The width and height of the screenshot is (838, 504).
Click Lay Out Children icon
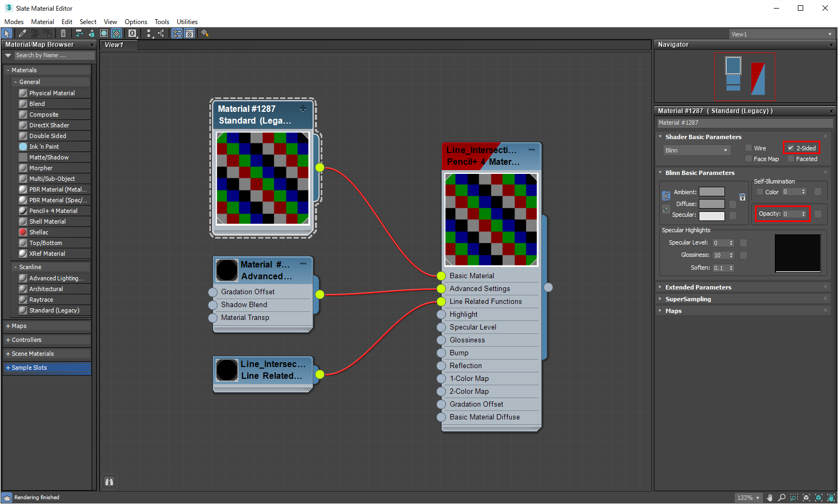pos(161,33)
